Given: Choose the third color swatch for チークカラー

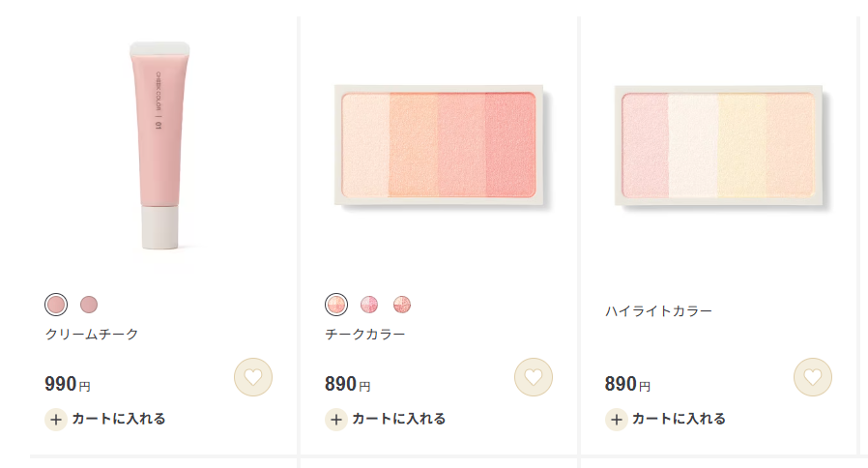Looking at the screenshot, I should point(402,305).
